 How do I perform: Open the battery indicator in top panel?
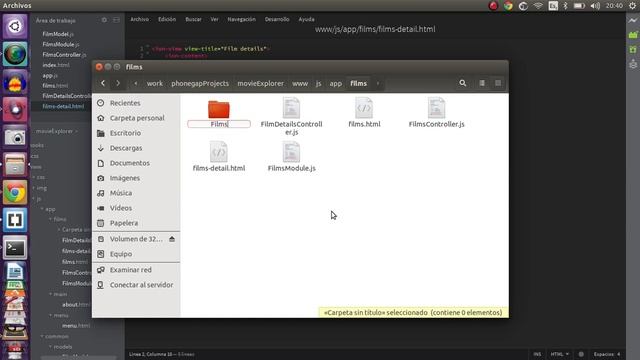579,6
